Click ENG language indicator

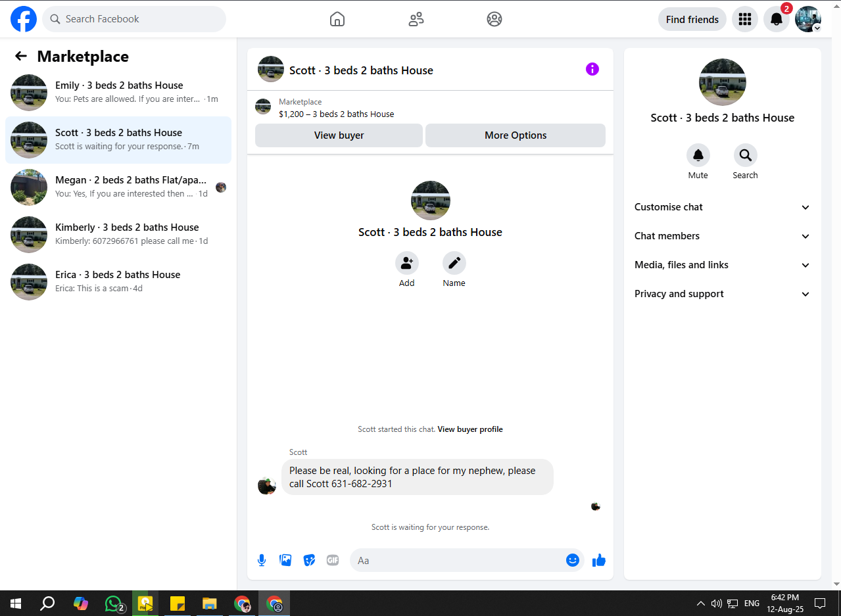752,604
